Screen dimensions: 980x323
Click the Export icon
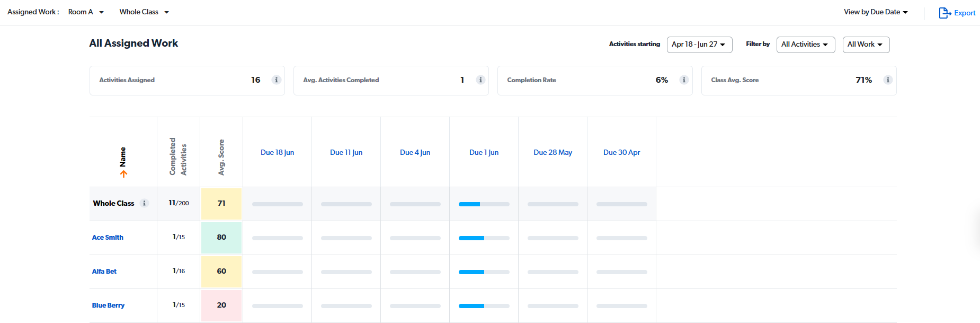pos(945,13)
